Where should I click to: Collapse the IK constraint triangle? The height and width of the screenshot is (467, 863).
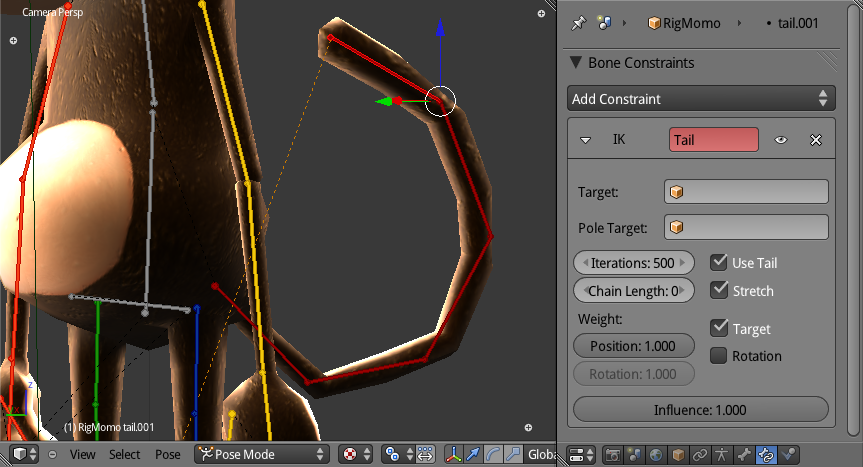pos(586,140)
